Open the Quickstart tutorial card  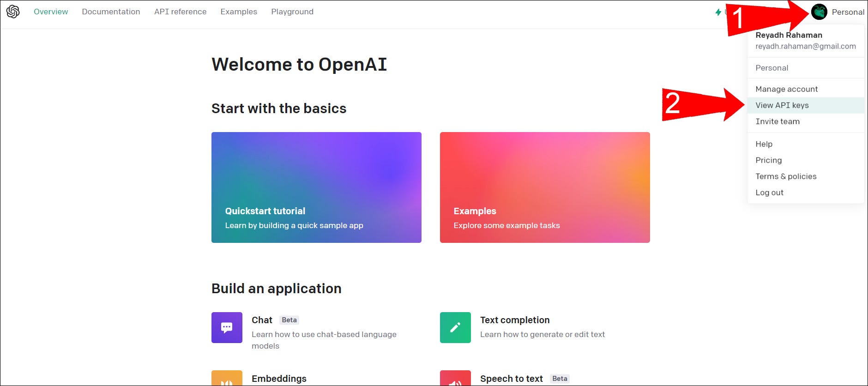[316, 187]
